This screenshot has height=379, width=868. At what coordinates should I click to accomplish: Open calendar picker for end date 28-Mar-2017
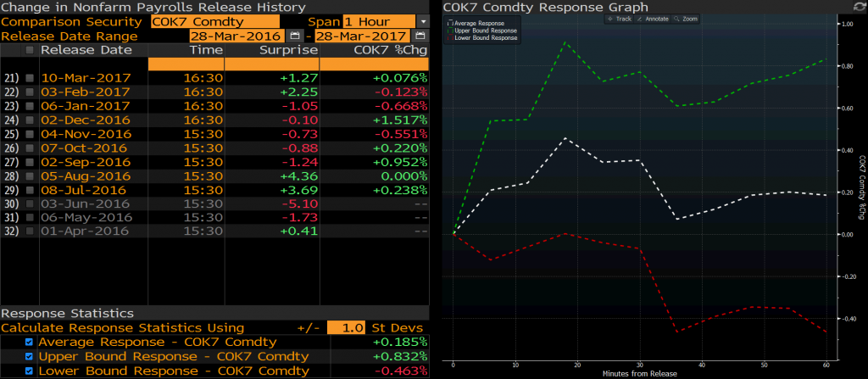click(x=420, y=36)
